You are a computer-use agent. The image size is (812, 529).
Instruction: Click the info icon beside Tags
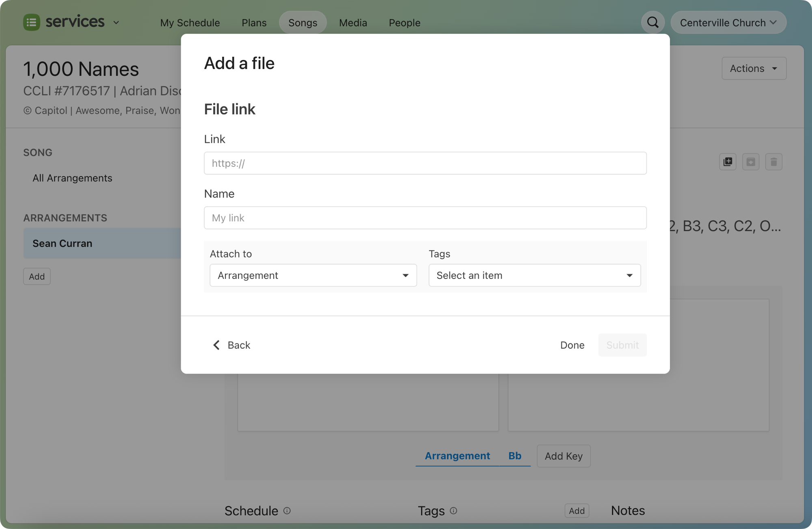point(454,511)
